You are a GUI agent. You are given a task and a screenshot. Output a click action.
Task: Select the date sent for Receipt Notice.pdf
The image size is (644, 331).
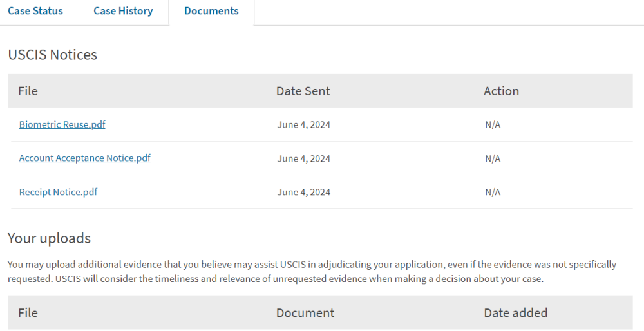(x=303, y=192)
